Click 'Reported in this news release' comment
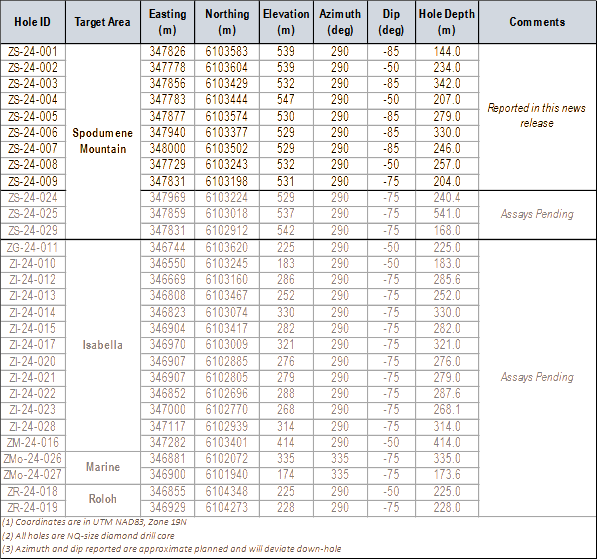Viewport: 597px width, 559px height. 537,116
